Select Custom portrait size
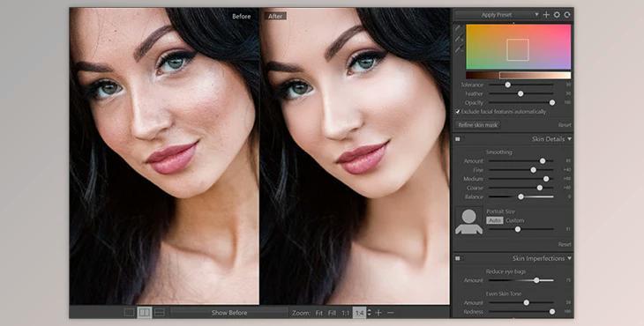This screenshot has width=644, height=326. click(x=514, y=220)
